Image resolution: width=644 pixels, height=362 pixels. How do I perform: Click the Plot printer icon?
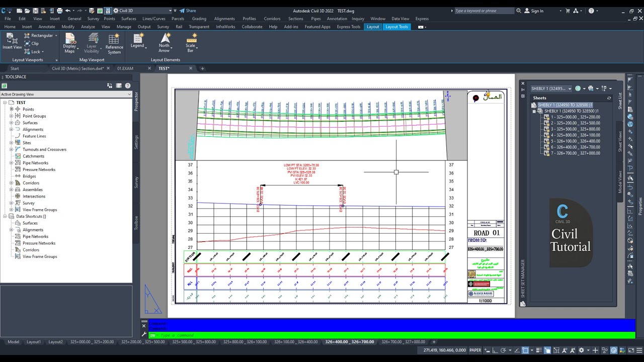(59, 11)
